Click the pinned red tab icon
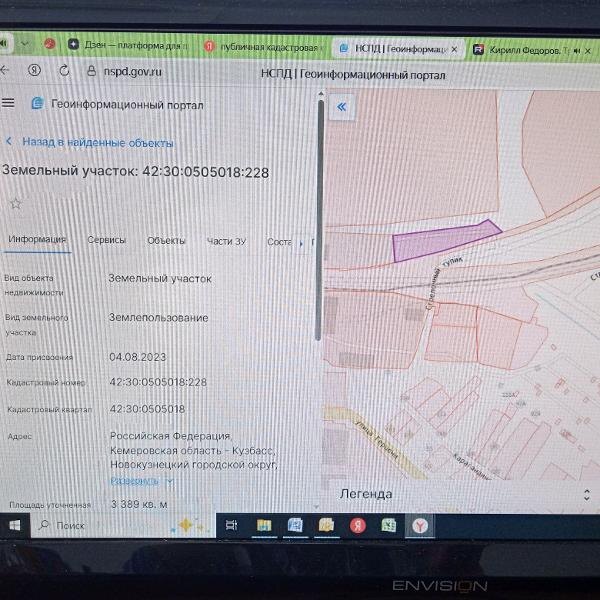This screenshot has height=600, width=600. (x=50, y=43)
